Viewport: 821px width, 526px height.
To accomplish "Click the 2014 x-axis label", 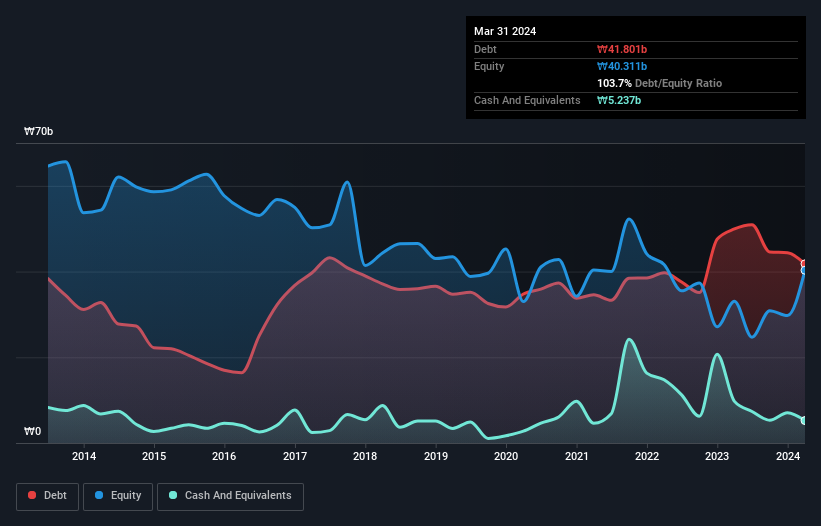I will click(84, 456).
